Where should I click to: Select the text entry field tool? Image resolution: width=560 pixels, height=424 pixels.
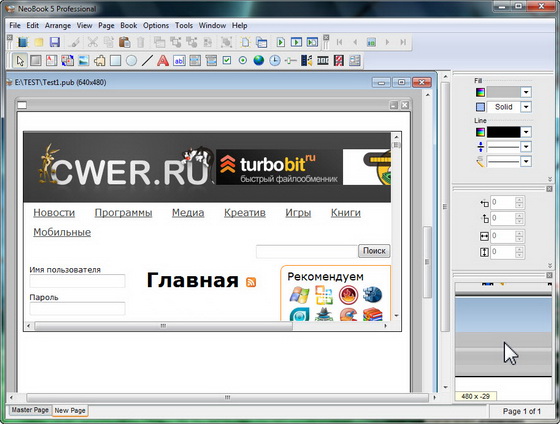(179, 61)
